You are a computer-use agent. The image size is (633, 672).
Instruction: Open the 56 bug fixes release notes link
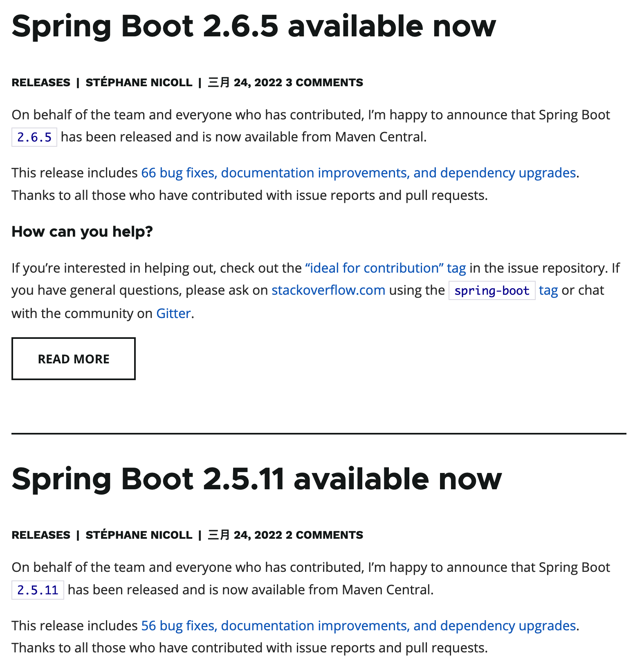point(359,625)
